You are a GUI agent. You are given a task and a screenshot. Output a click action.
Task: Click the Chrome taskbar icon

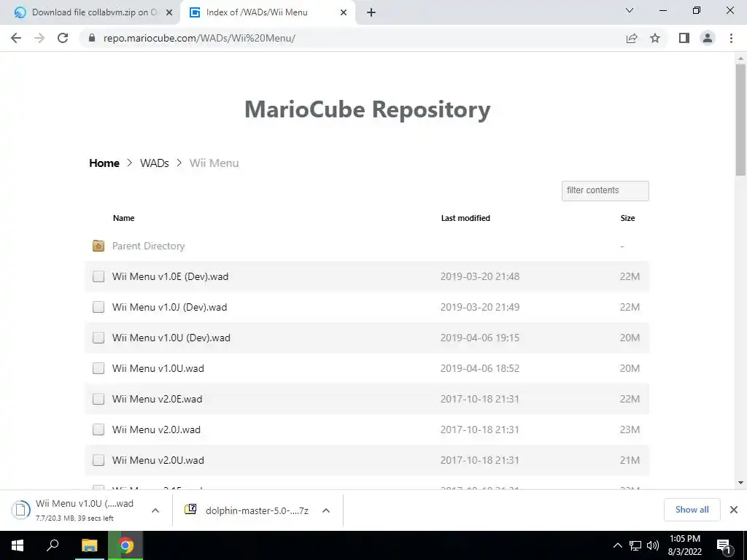pyautogui.click(x=125, y=545)
